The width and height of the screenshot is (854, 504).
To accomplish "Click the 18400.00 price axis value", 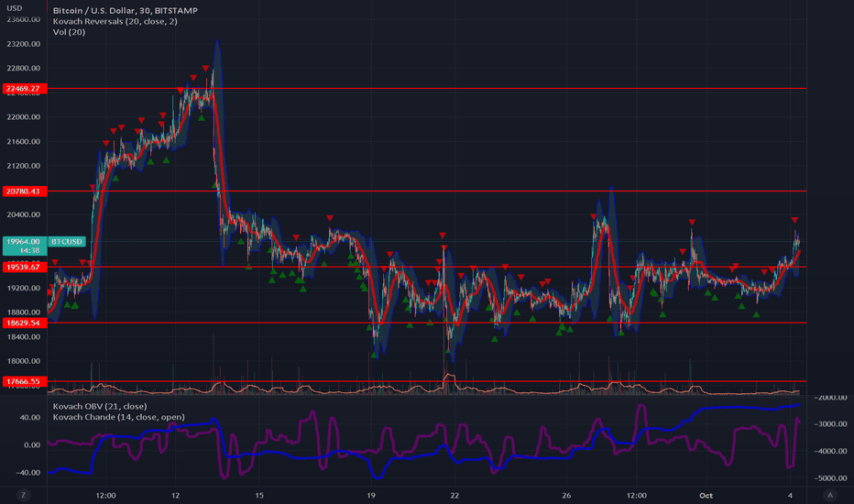I will coord(24,336).
